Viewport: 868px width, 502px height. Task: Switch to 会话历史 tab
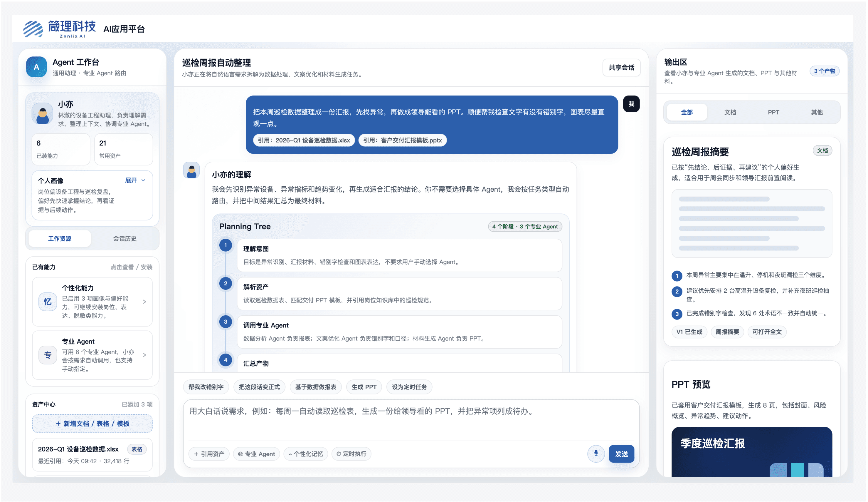click(125, 239)
